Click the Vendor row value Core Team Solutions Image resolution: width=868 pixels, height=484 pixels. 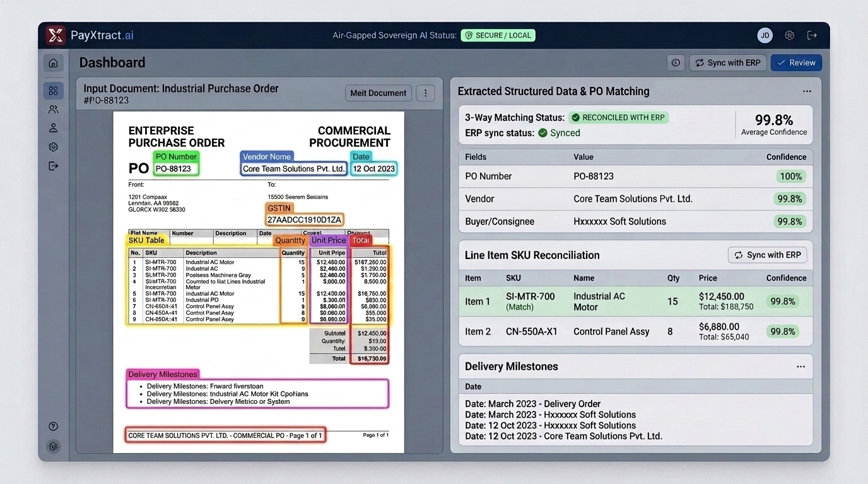[x=633, y=199]
